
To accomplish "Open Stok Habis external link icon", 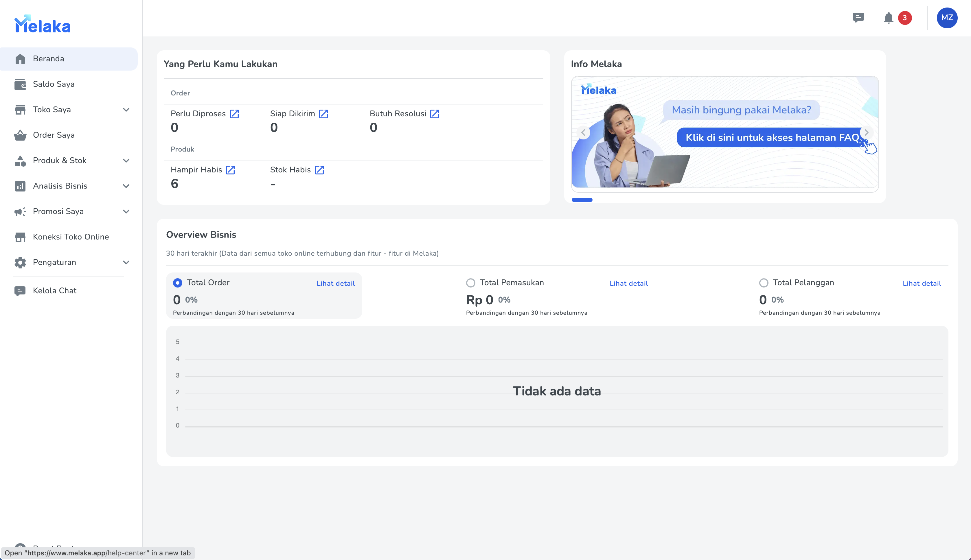I will point(319,170).
